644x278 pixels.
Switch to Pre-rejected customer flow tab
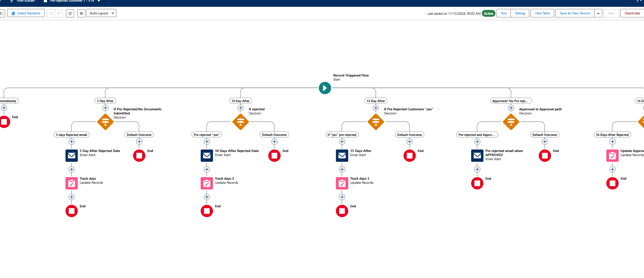click(x=72, y=1)
